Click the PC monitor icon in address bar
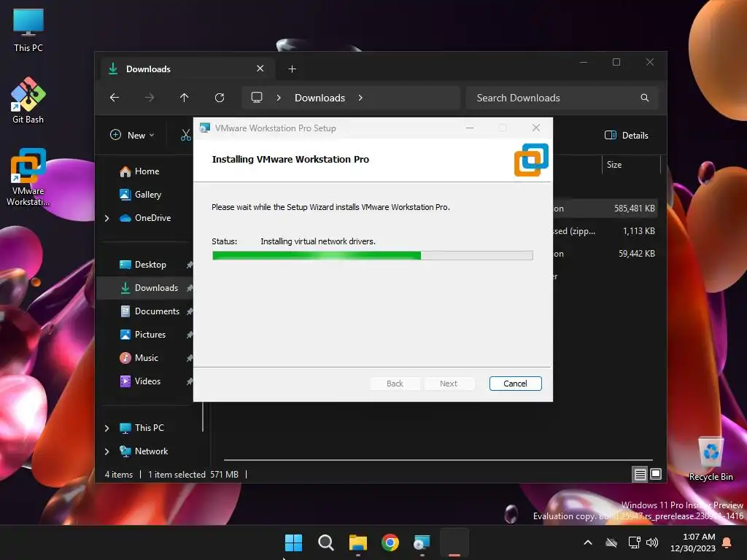747x560 pixels. pyautogui.click(x=257, y=98)
